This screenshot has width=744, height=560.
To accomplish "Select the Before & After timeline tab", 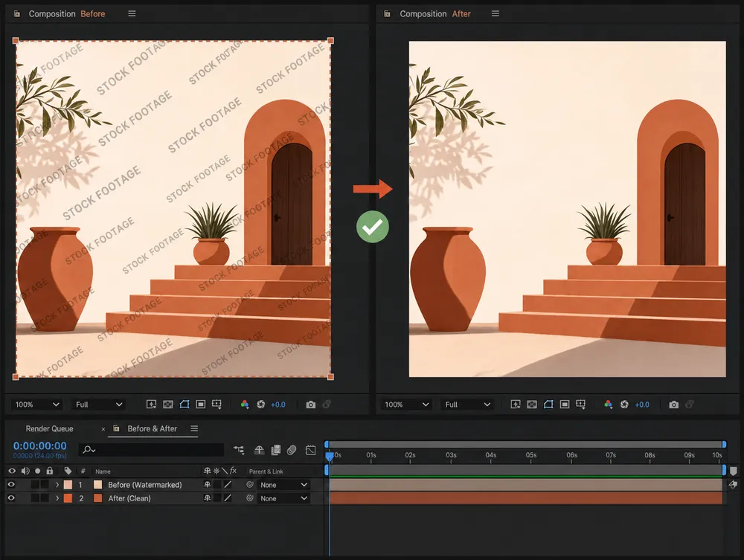I will (152, 428).
